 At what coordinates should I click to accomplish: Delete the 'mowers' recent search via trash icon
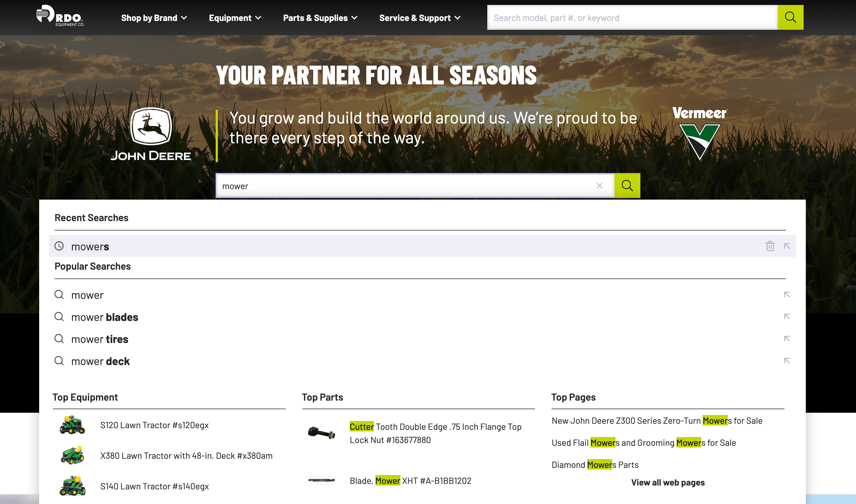(x=770, y=246)
